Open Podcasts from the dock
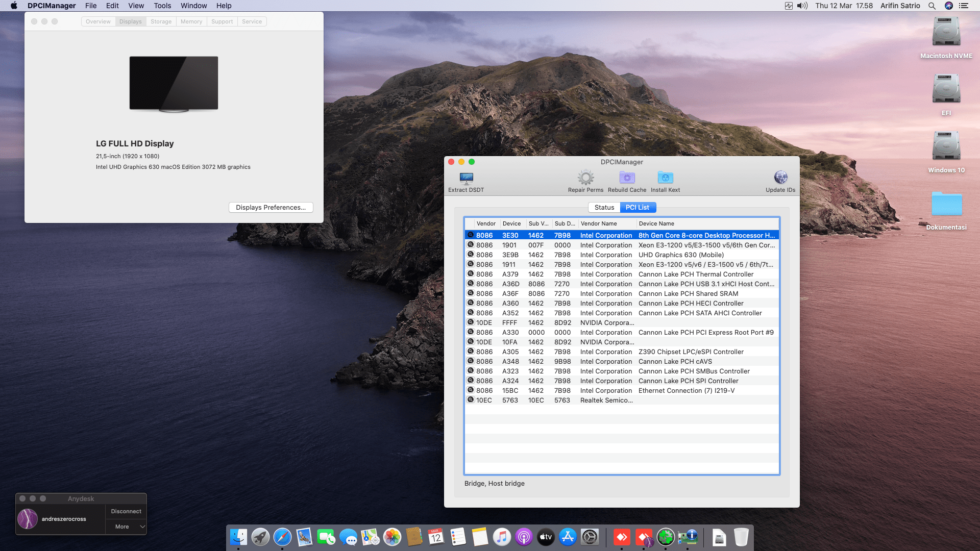This screenshot has width=980, height=551. [x=524, y=537]
